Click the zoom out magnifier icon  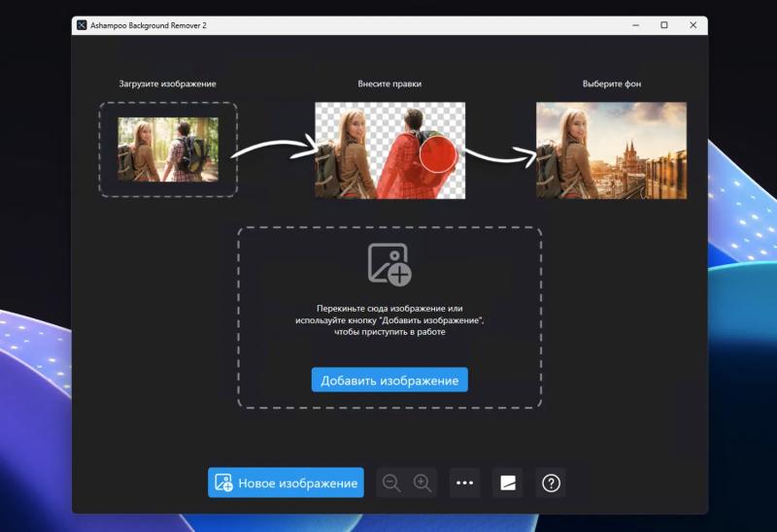pos(391,482)
